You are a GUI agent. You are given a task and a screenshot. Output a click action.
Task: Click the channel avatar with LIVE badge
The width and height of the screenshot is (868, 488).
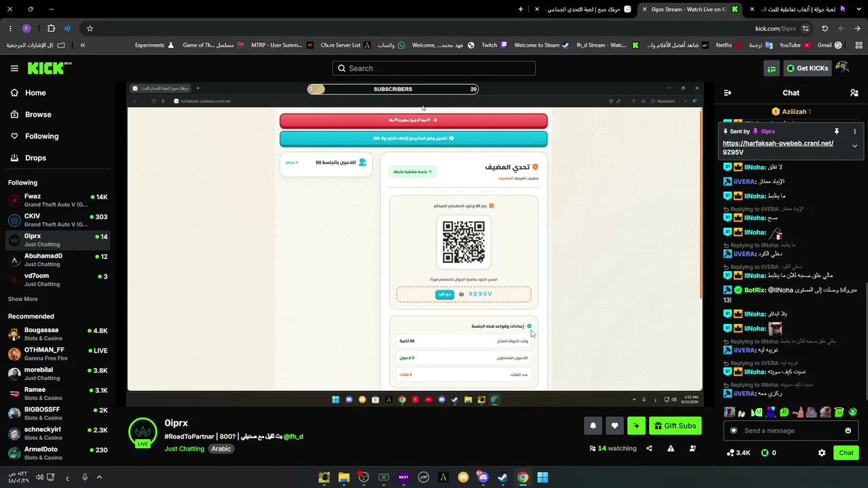pos(142,432)
